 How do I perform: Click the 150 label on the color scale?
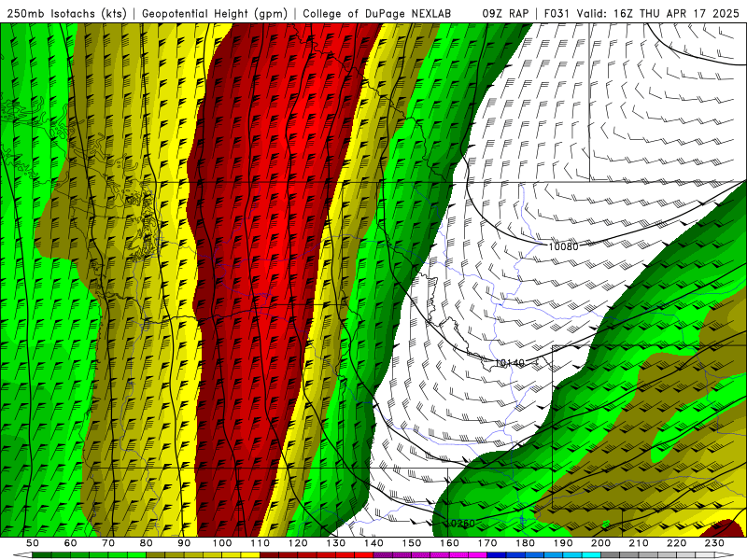pyautogui.click(x=412, y=543)
